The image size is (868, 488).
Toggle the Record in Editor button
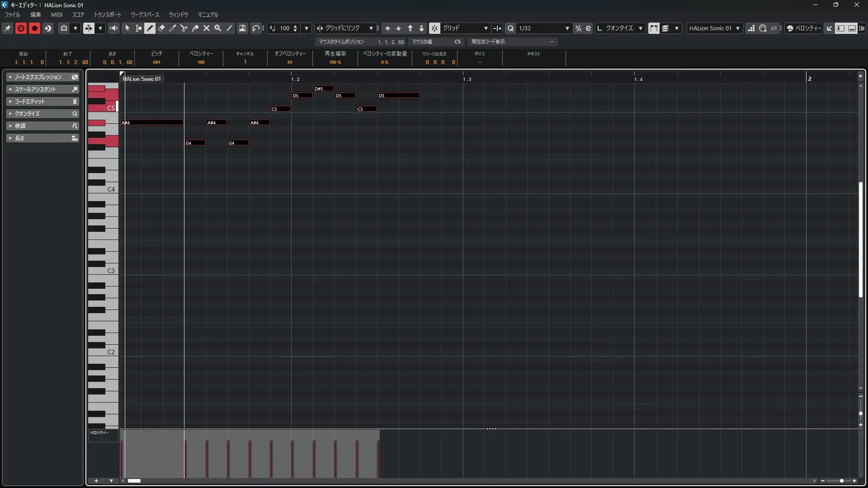click(x=34, y=28)
